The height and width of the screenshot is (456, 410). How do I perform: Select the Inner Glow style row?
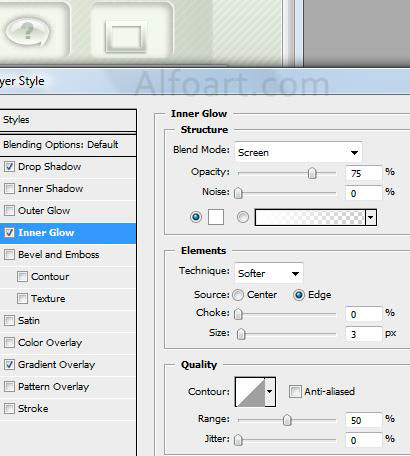(68, 233)
